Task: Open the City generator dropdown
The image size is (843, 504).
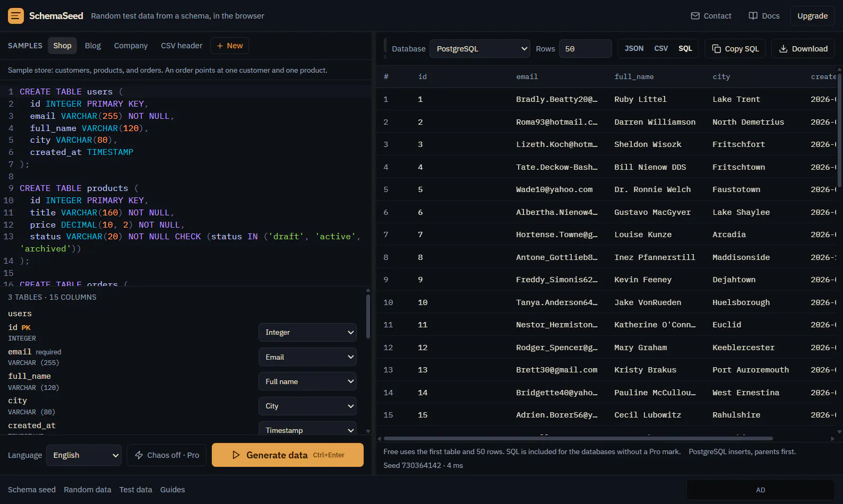Action: click(307, 406)
